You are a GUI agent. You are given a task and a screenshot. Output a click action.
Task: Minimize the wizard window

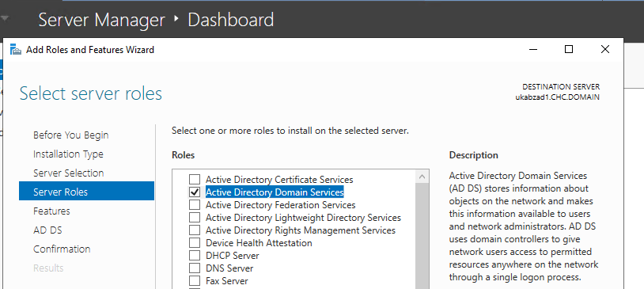[x=533, y=49]
